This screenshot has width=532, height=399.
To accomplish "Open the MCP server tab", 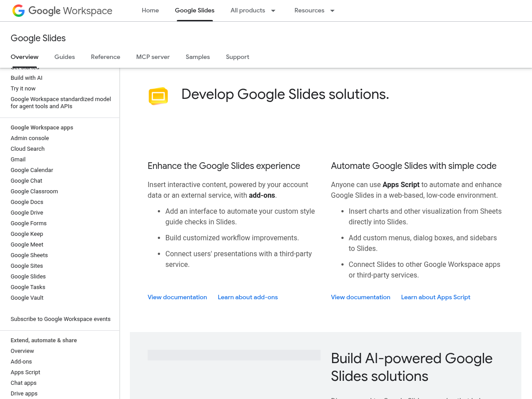I will click(153, 57).
